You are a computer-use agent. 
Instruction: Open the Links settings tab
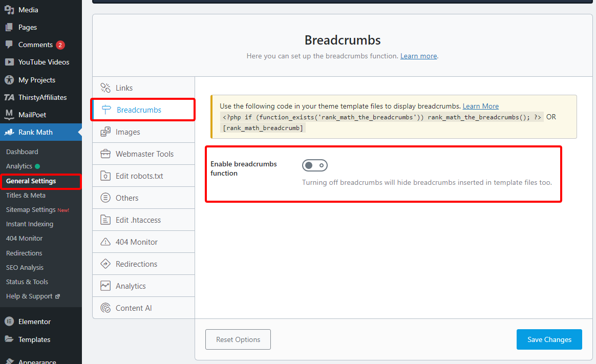click(144, 88)
